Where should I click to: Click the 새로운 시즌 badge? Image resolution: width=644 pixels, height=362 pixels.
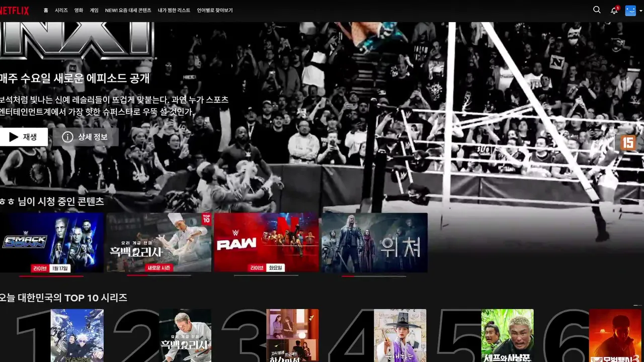click(x=159, y=268)
